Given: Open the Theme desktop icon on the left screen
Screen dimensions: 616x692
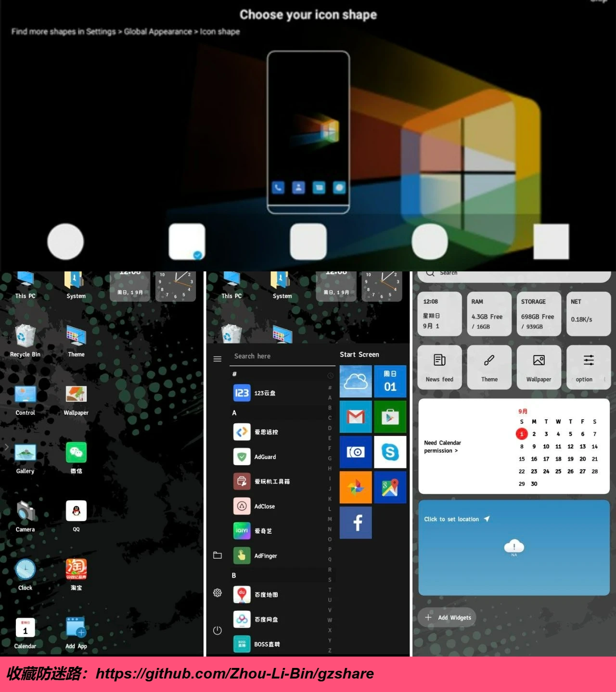Looking at the screenshot, I should [x=76, y=341].
